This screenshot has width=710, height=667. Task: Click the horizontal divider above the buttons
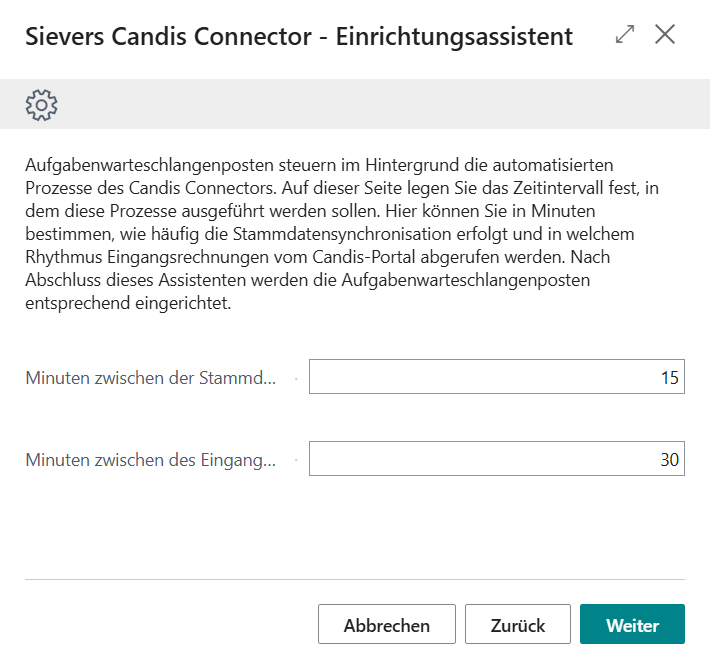(x=355, y=579)
